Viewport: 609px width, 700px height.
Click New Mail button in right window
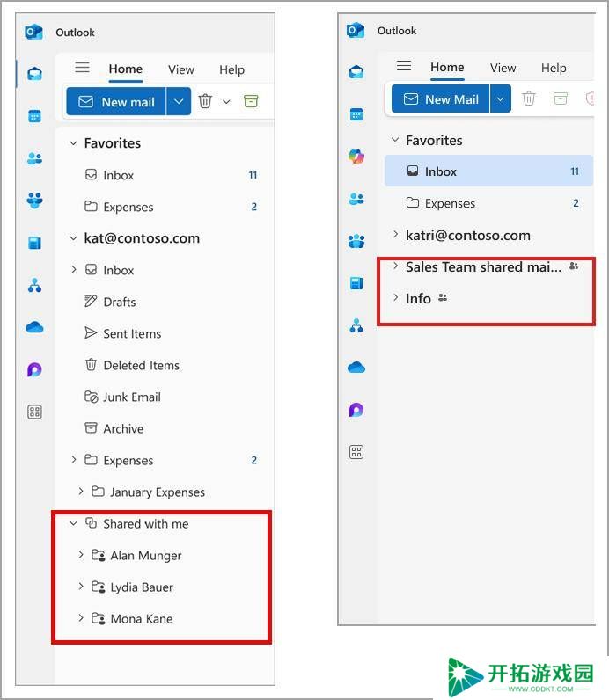click(x=441, y=98)
